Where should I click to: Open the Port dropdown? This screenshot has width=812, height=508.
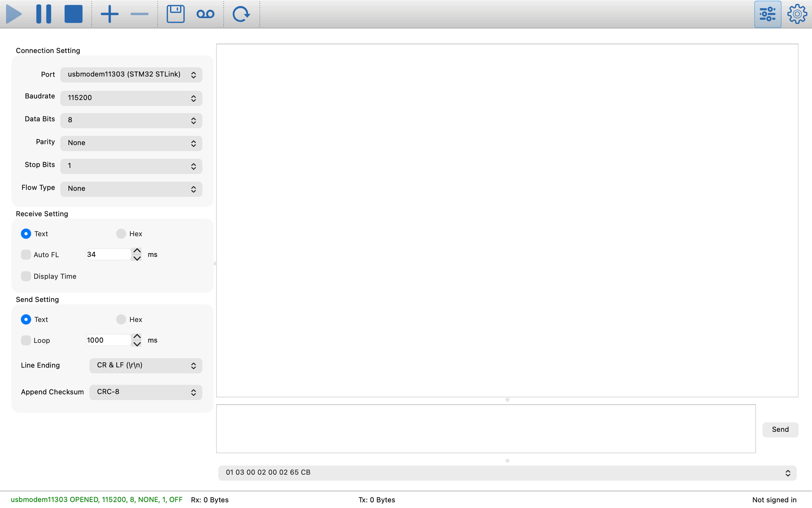131,75
